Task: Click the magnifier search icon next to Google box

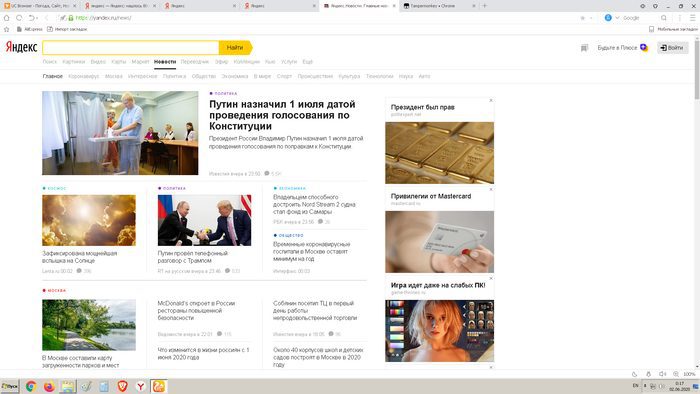Action: tap(664, 18)
